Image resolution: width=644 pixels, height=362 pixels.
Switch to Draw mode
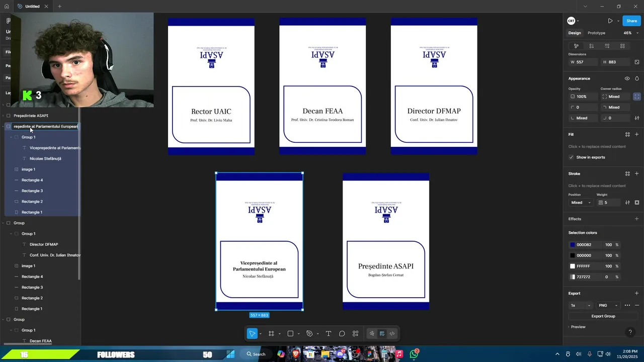tap(372, 334)
